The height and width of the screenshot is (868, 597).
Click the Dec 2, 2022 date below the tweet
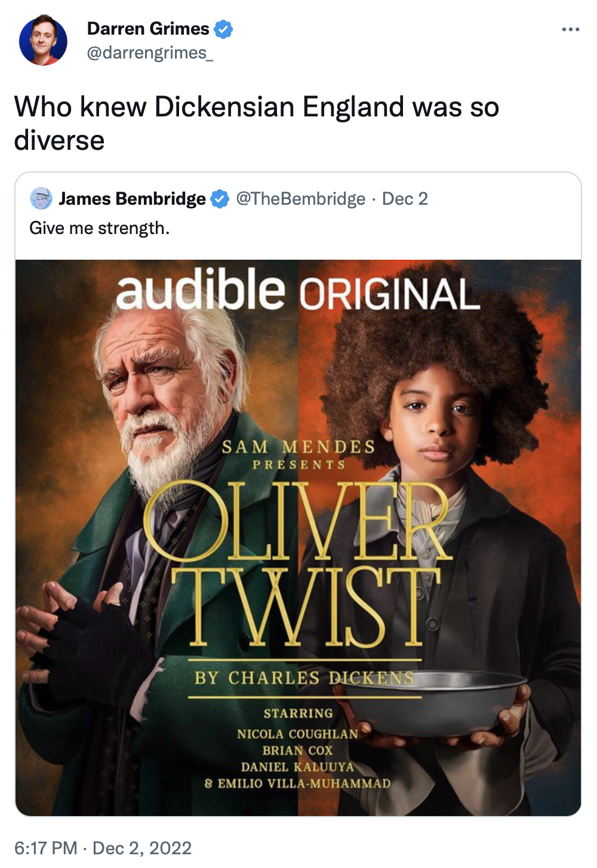pos(142,848)
